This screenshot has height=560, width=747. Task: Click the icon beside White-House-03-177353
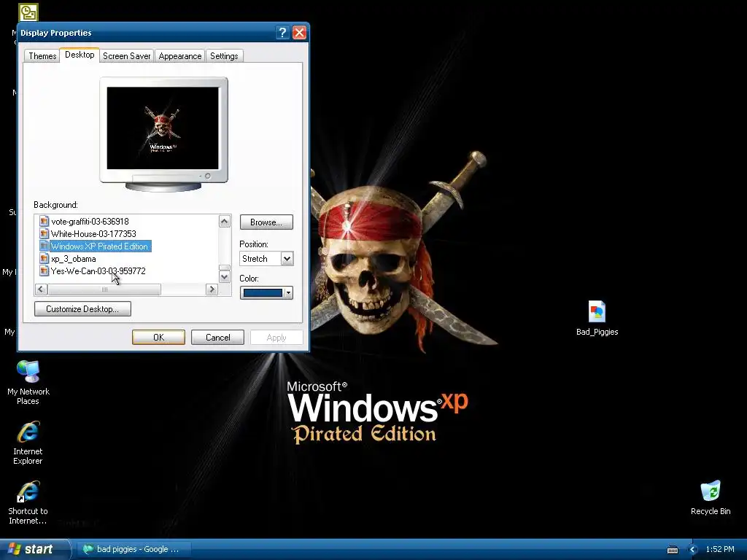click(x=44, y=233)
